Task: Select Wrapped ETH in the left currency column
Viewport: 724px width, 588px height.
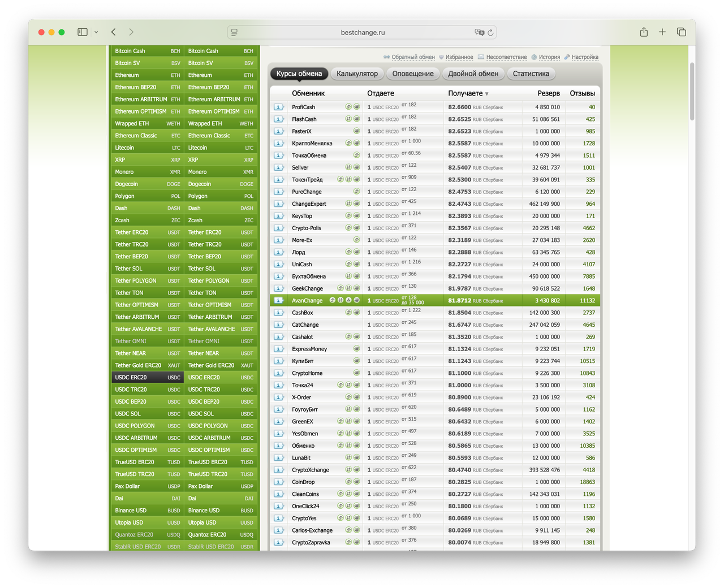Action: pos(148,123)
